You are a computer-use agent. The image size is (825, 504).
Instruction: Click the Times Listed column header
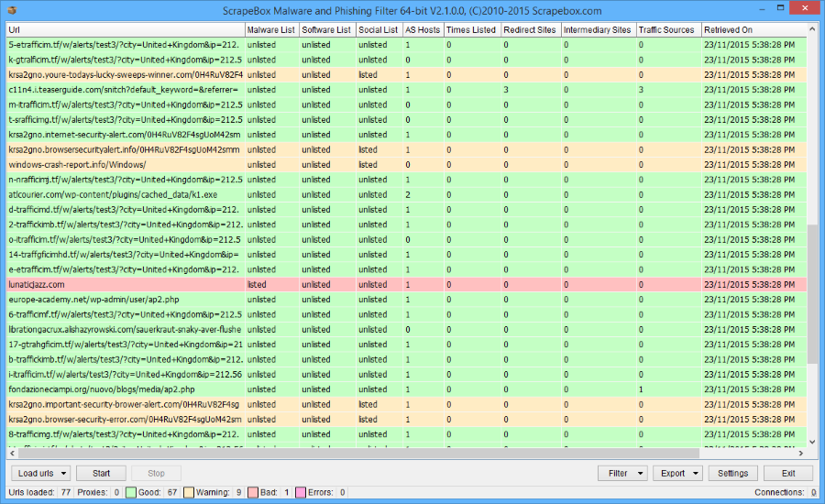(x=472, y=30)
